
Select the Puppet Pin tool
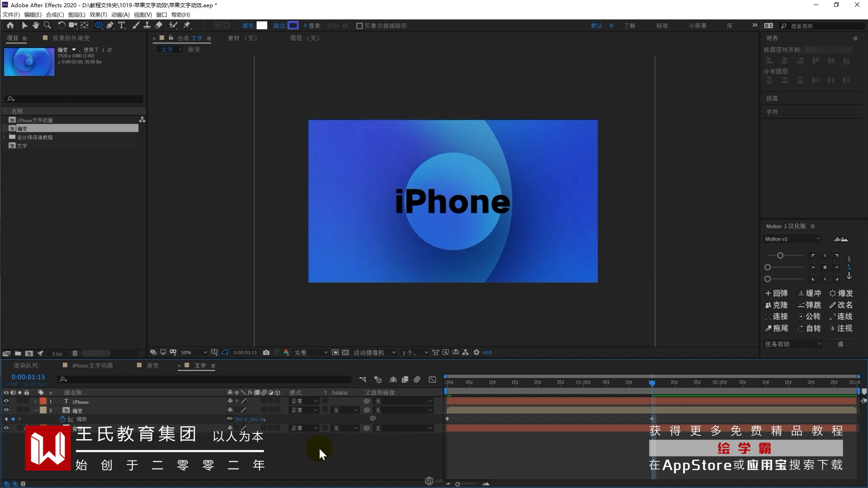tap(187, 25)
